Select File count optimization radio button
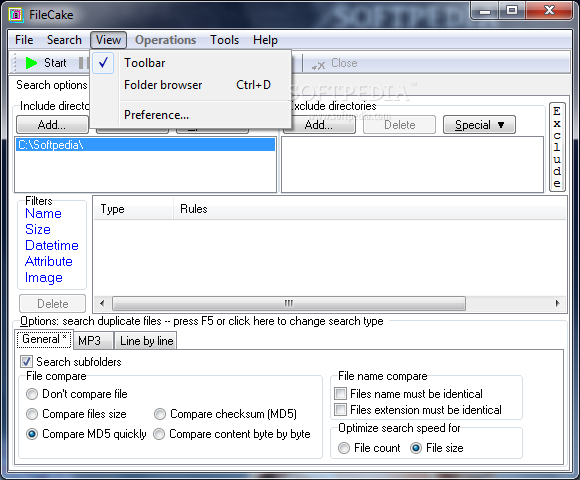This screenshot has height=480, width=580. (344, 448)
